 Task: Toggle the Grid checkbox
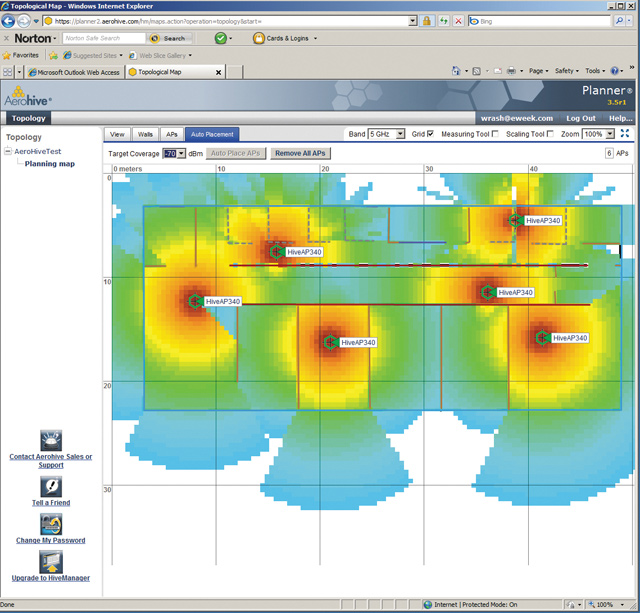pyautogui.click(x=430, y=133)
